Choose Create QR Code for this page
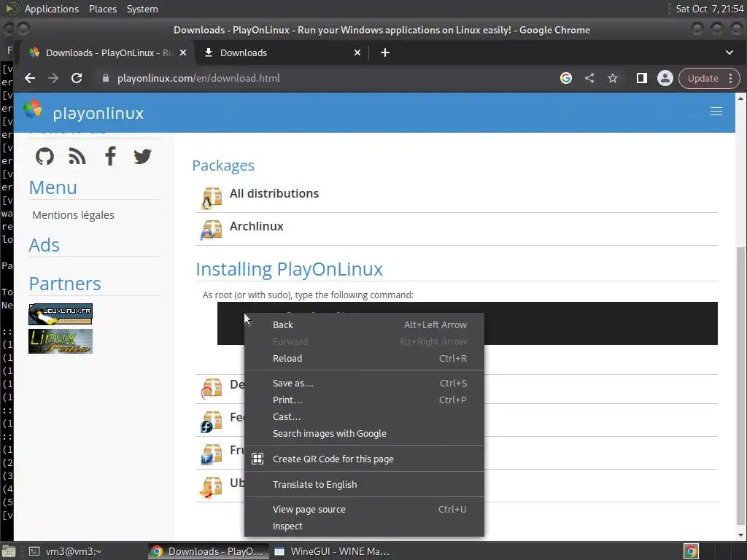747x560 pixels. tap(365, 459)
